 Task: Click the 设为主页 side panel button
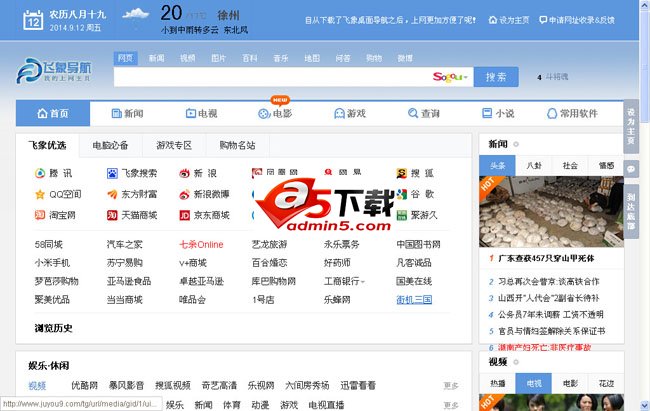point(631,126)
